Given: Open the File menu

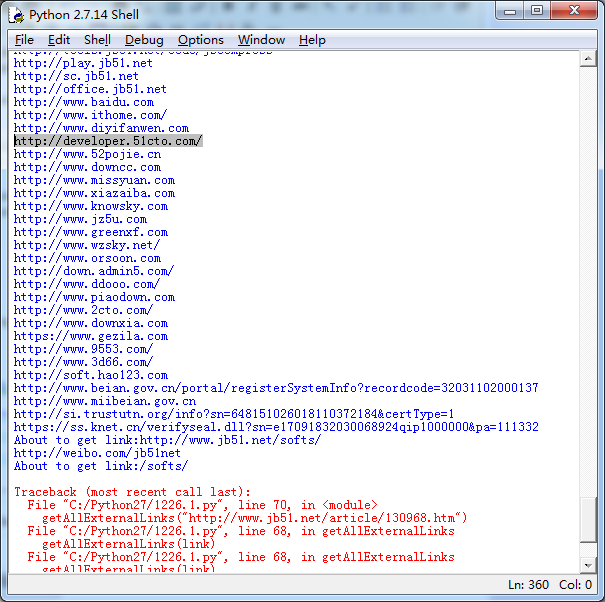Looking at the screenshot, I should [x=24, y=40].
